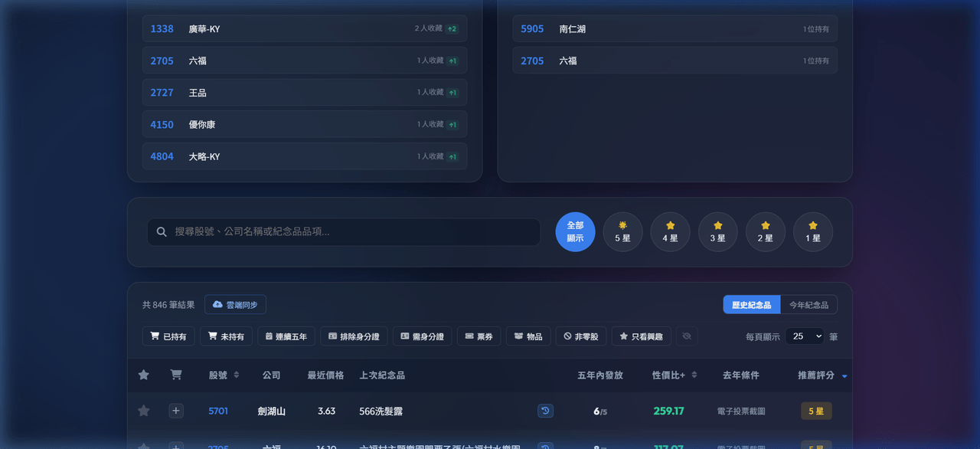
Task: Star the 劍湖山 row
Action: point(143,411)
